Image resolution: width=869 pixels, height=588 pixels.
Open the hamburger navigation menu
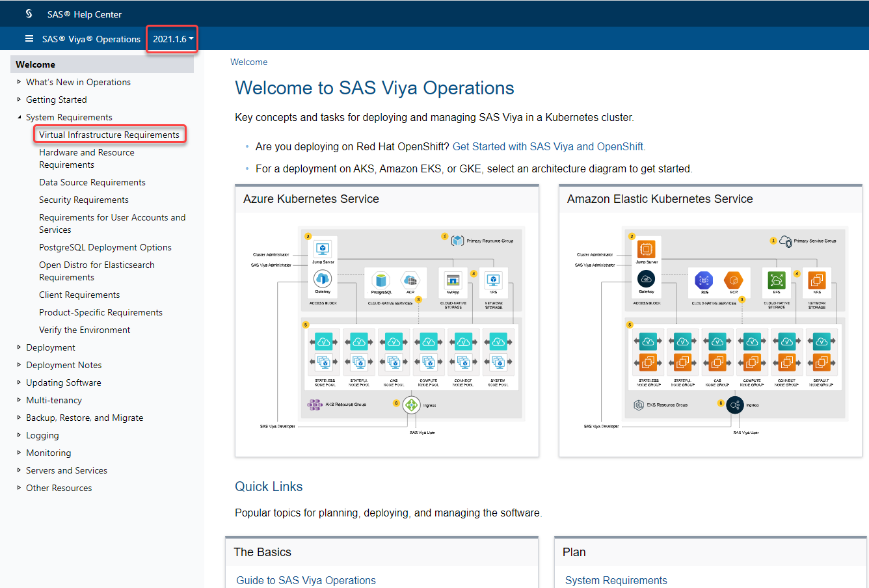pyautogui.click(x=29, y=39)
